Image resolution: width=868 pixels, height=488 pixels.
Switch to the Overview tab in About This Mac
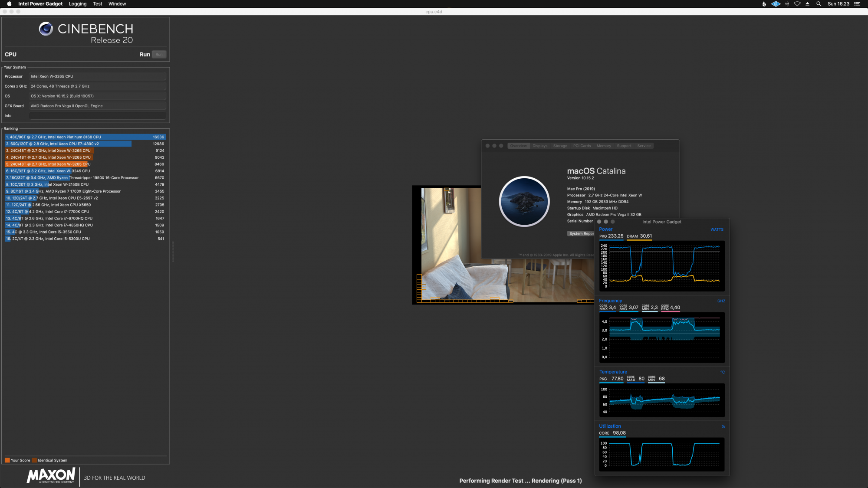(518, 146)
